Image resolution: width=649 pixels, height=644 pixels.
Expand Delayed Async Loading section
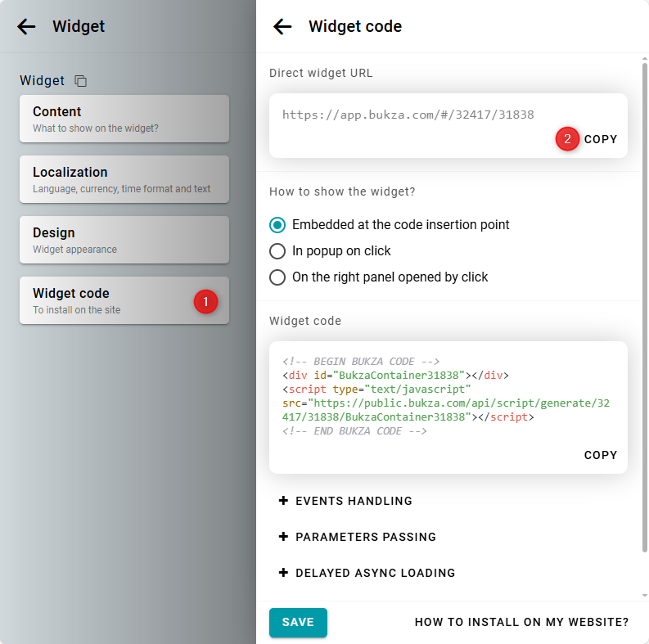pyautogui.click(x=375, y=573)
